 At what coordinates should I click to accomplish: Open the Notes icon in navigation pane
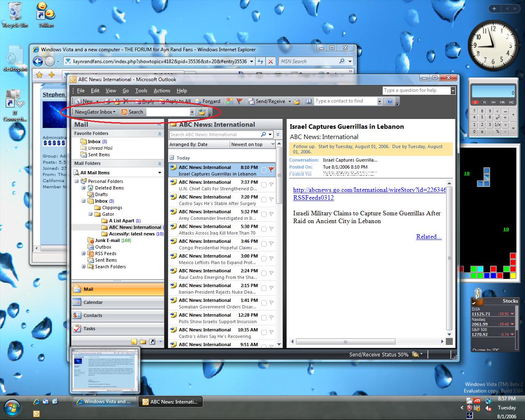134,342
